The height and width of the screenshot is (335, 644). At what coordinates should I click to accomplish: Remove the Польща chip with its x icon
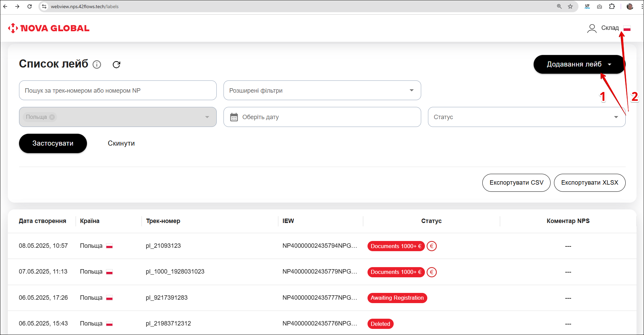pos(52,117)
